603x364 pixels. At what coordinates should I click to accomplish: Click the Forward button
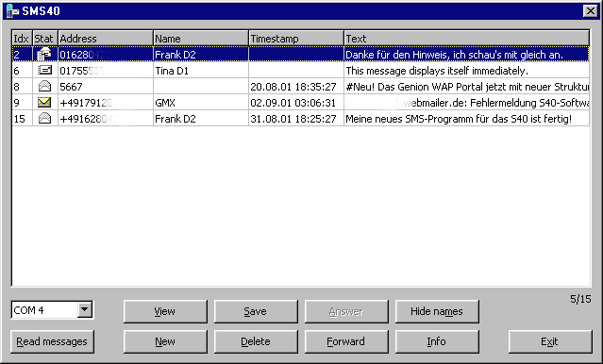click(346, 341)
